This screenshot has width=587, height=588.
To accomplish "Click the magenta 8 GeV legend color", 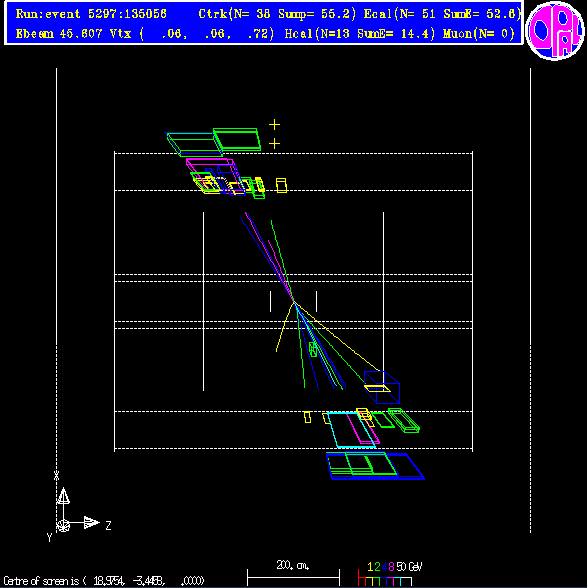I will [x=390, y=581].
